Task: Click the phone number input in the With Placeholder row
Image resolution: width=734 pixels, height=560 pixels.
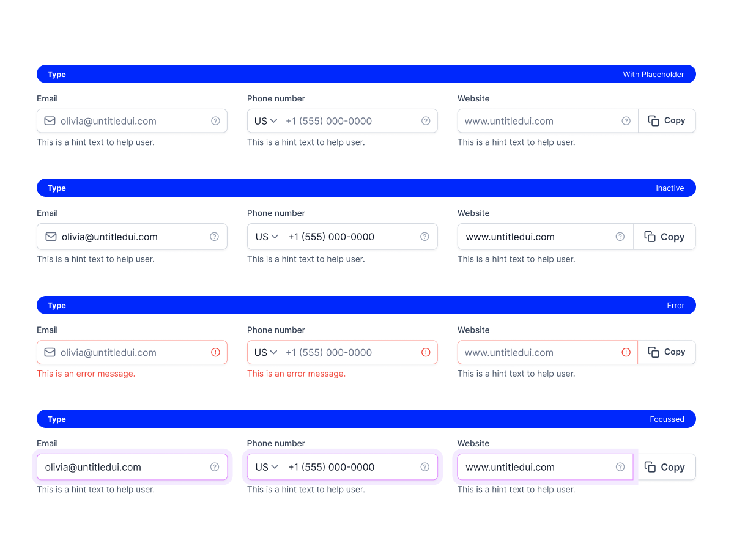Action: [343, 121]
